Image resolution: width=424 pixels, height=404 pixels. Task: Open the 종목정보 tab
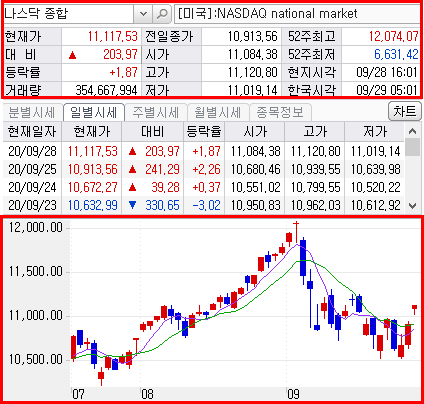coord(280,112)
